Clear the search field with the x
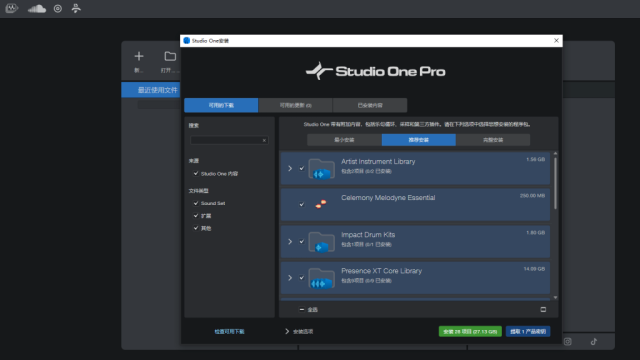640x360 pixels. click(x=264, y=140)
